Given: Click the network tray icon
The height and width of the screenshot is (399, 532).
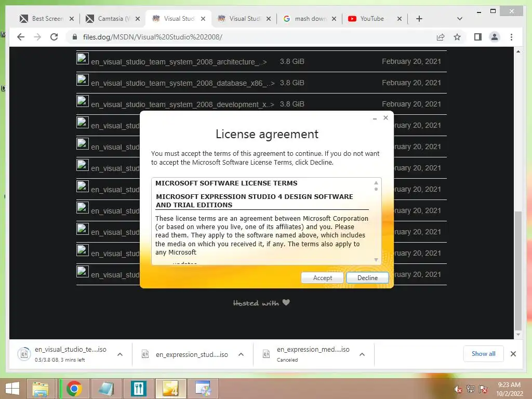Looking at the screenshot, I should pos(471,389).
